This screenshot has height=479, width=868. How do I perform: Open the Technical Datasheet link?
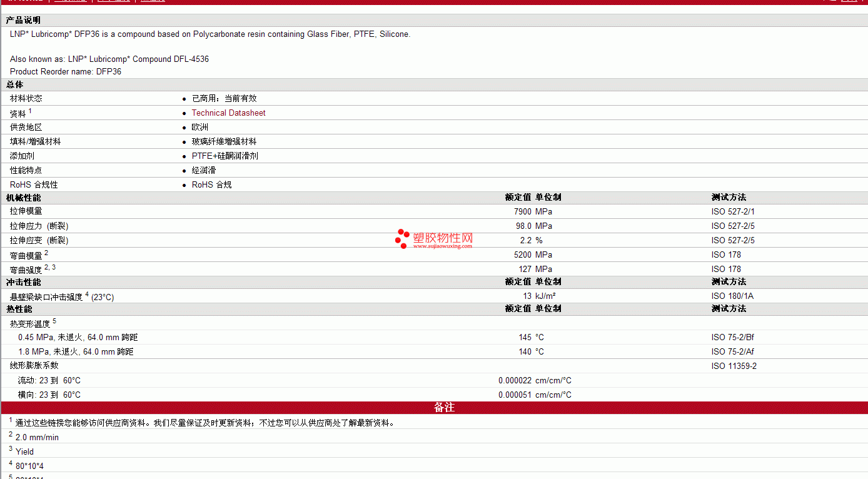pos(228,113)
